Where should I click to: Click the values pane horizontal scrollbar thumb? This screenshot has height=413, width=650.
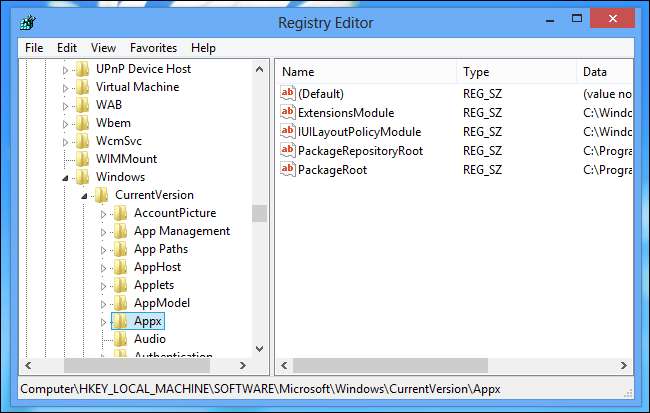tap(390, 365)
